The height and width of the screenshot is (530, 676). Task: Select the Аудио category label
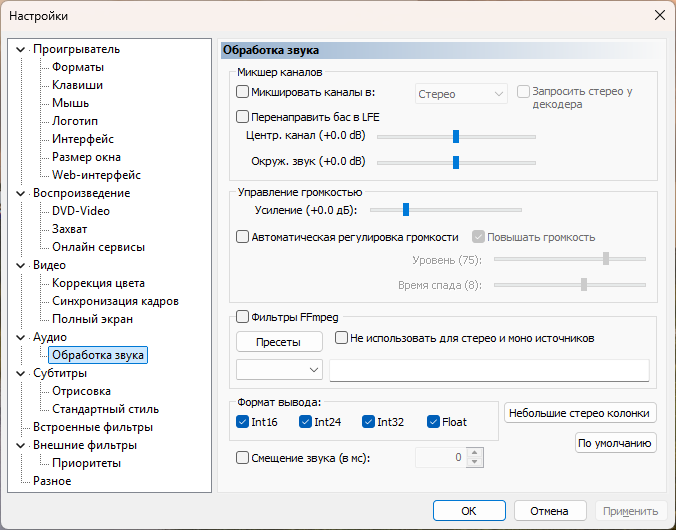tap(50, 337)
